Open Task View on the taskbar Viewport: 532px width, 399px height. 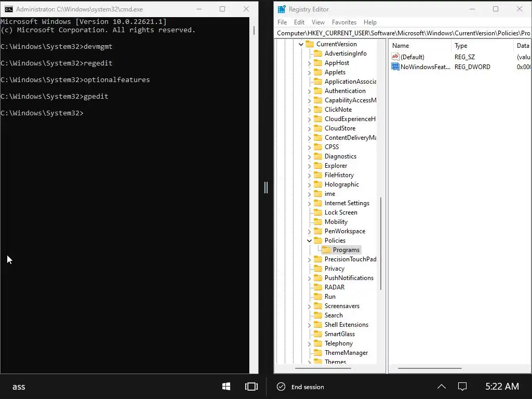click(x=251, y=387)
